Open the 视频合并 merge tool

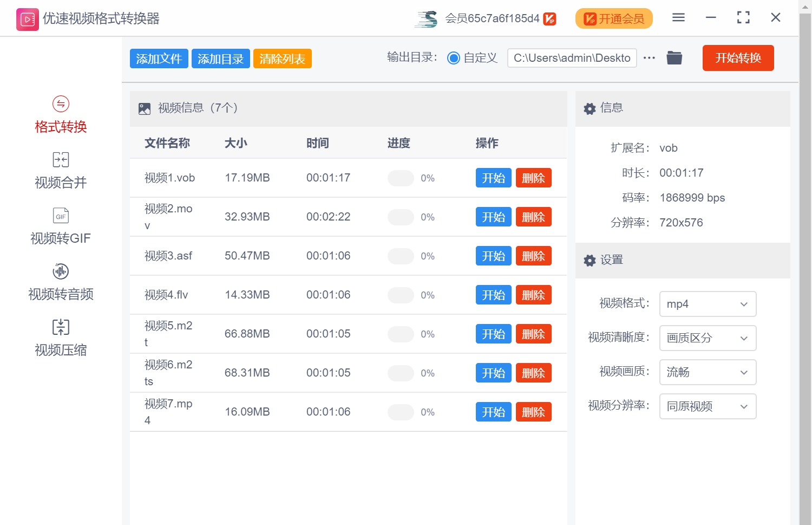tap(60, 171)
